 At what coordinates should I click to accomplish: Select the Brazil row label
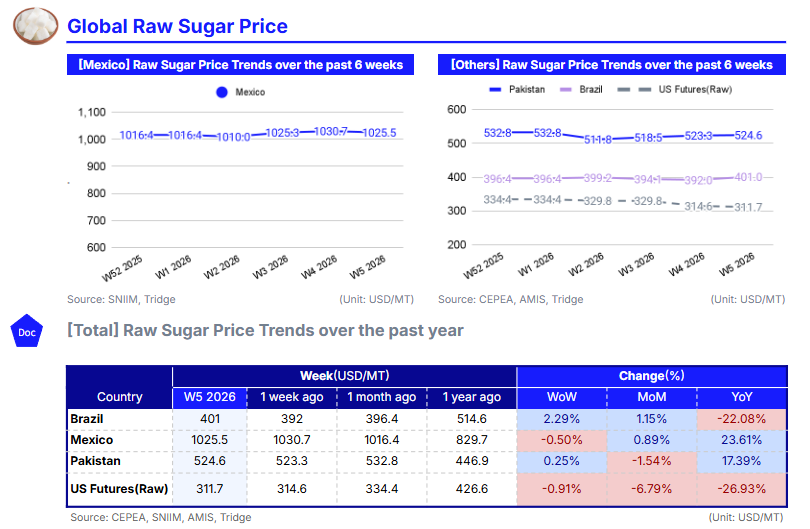pos(90,419)
